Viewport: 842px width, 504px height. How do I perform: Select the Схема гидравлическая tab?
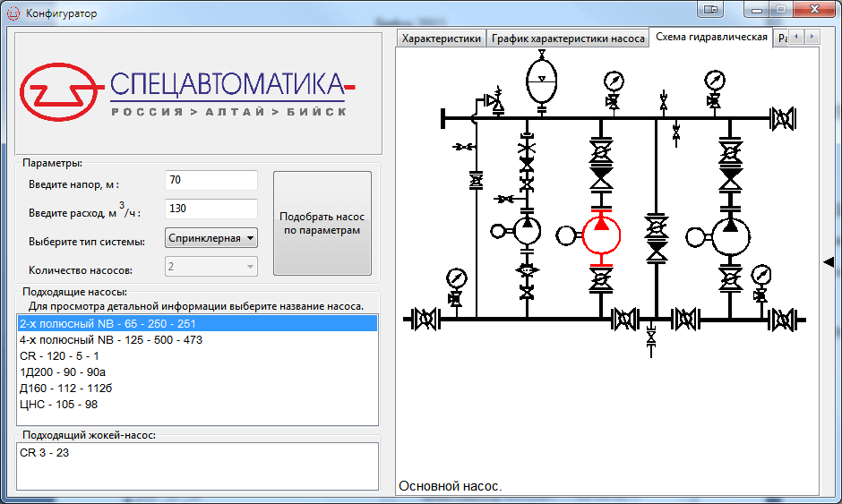tap(711, 37)
